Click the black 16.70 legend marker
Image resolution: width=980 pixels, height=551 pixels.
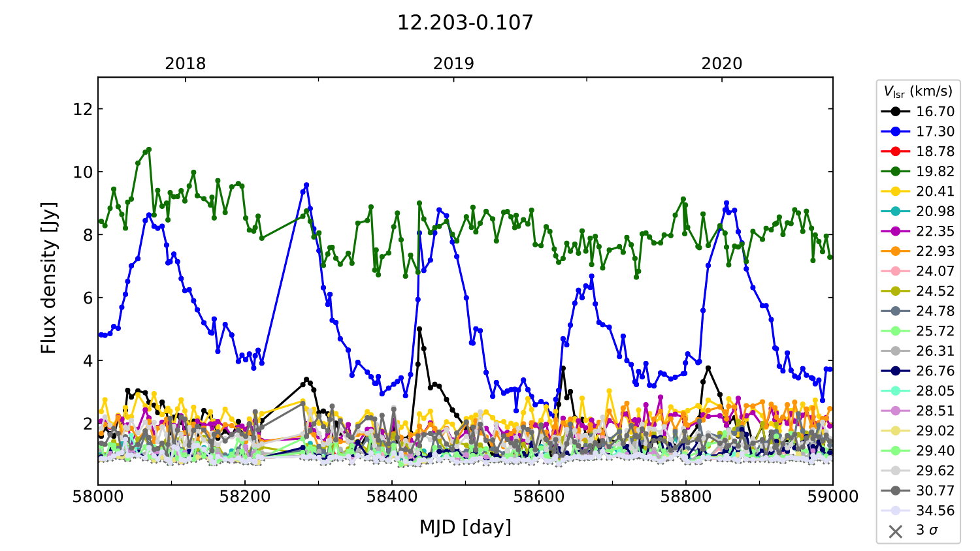pos(895,112)
